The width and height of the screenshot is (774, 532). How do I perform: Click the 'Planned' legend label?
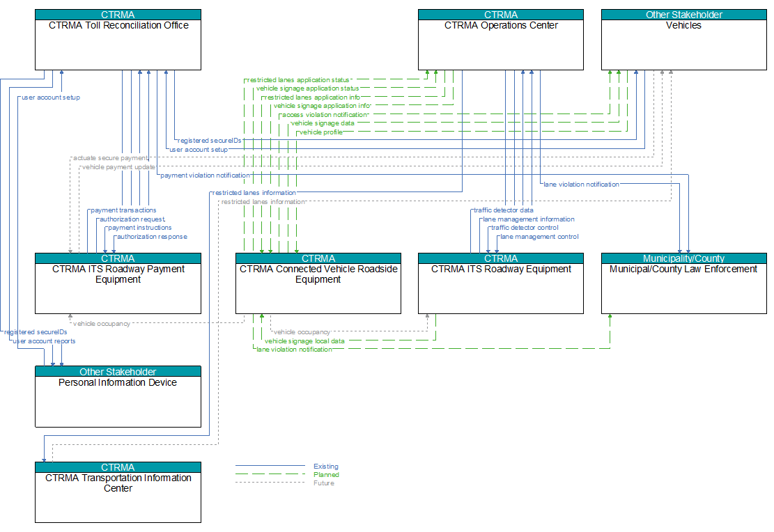326,475
